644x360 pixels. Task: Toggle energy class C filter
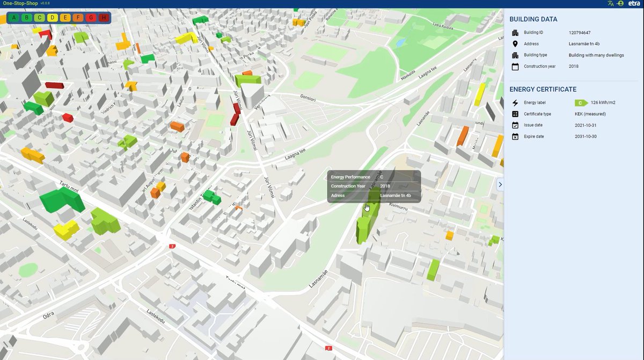(39, 17)
